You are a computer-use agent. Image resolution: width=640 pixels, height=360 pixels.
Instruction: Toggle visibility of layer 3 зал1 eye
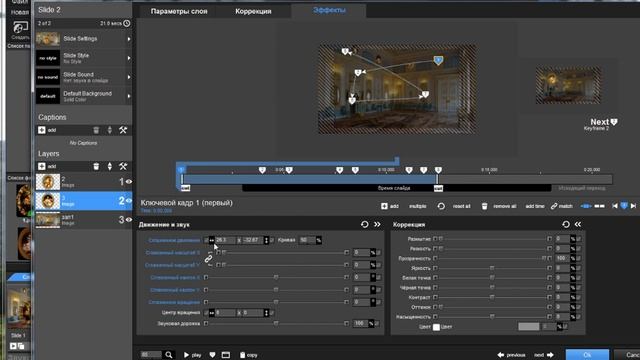(129, 220)
